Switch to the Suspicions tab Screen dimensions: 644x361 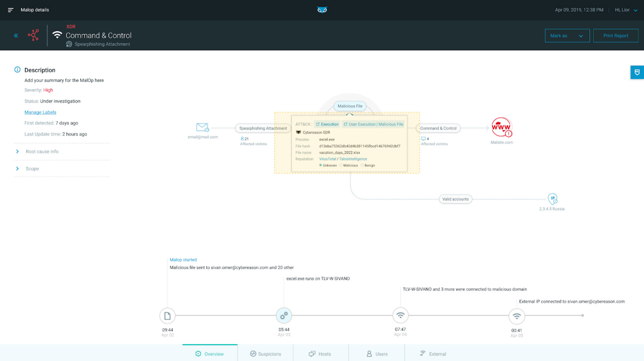pyautogui.click(x=265, y=354)
